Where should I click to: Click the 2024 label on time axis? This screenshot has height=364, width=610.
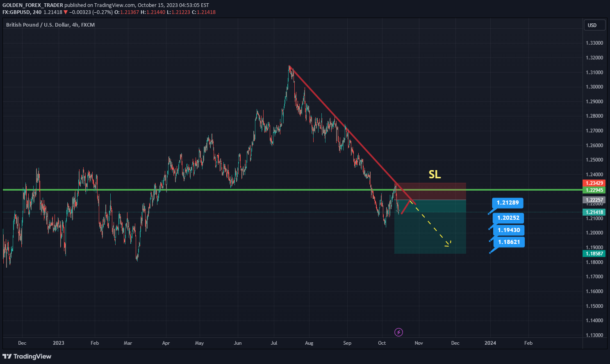pyautogui.click(x=490, y=343)
